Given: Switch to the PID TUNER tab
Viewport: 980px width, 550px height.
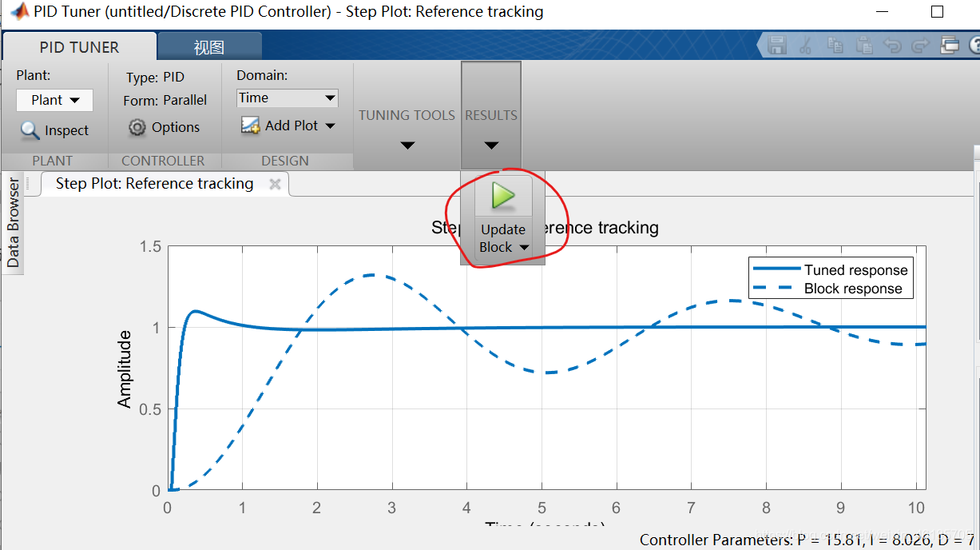Looking at the screenshot, I should 79,47.
